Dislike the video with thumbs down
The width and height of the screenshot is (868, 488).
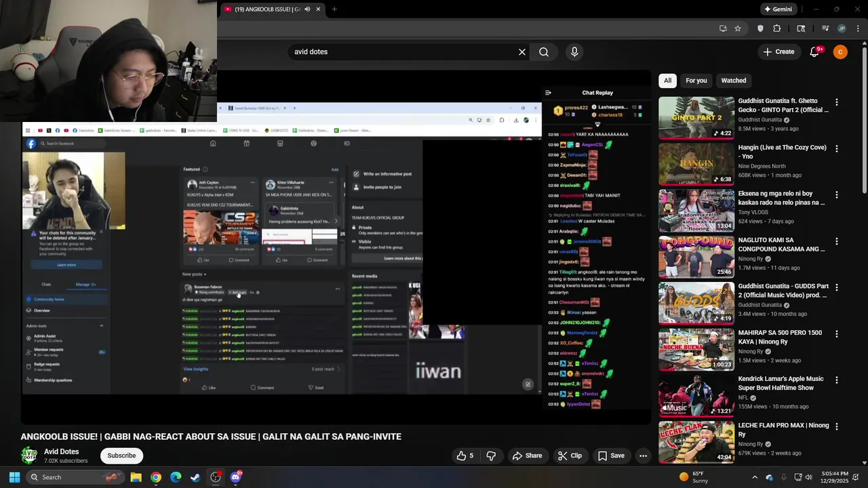pyautogui.click(x=492, y=455)
